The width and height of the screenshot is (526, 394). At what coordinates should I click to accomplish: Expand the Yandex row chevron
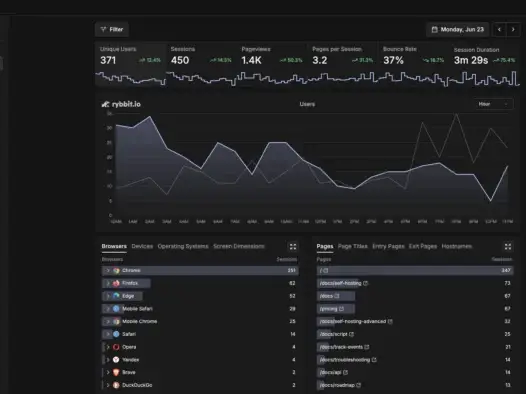(108, 360)
